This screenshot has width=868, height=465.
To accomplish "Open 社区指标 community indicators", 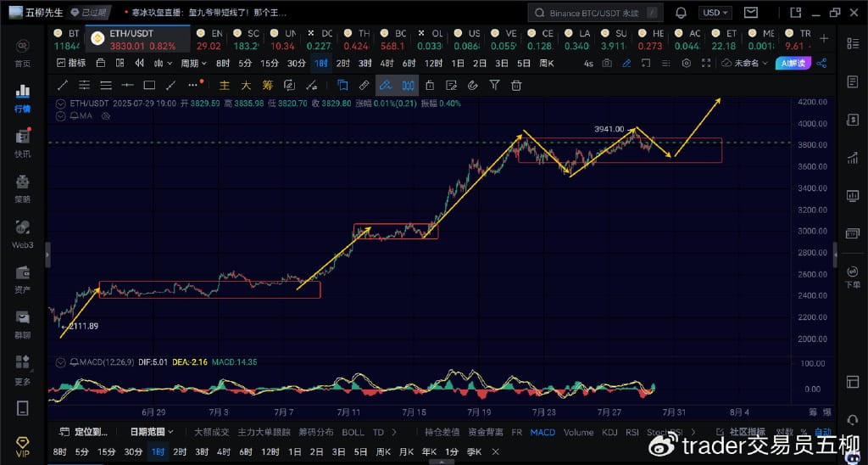I will click(741, 432).
